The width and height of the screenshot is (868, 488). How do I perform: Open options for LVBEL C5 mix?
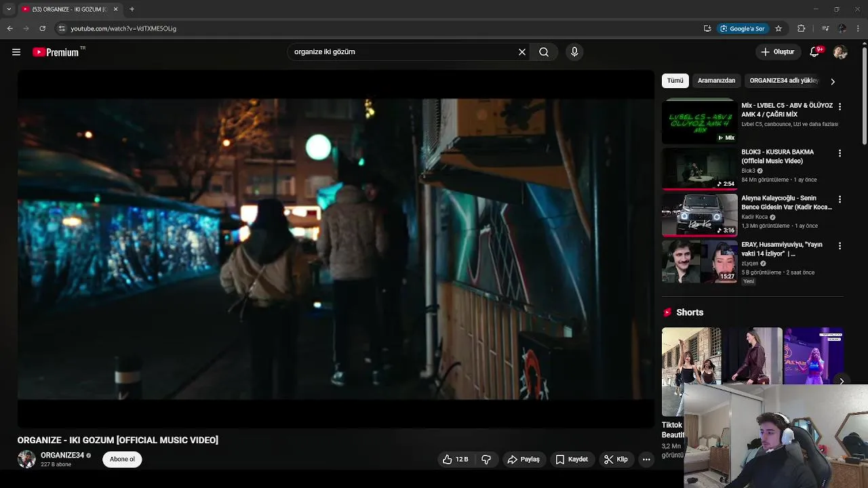coord(840,107)
